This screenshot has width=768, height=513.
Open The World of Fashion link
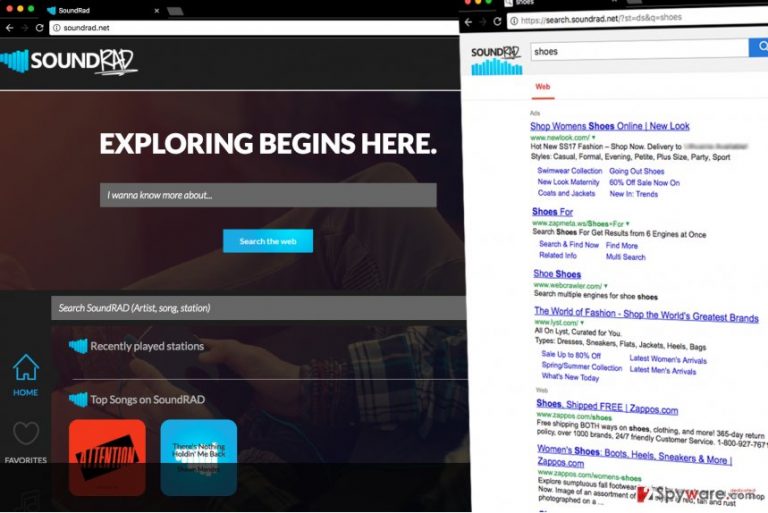pos(646,315)
